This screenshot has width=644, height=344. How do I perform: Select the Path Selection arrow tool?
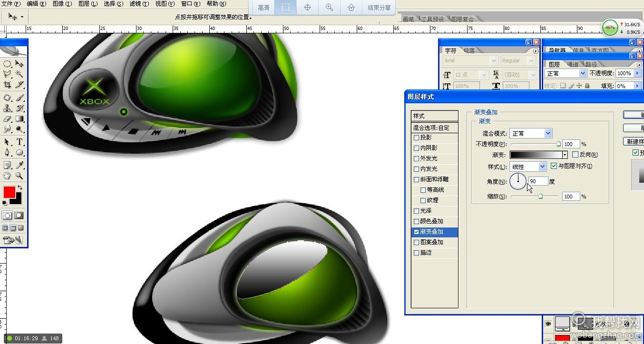[x=7, y=142]
